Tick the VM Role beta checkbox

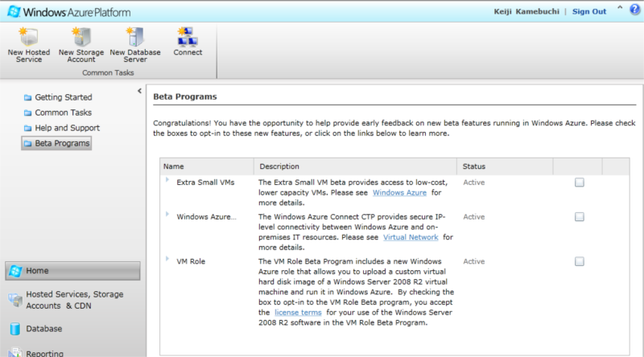click(579, 261)
